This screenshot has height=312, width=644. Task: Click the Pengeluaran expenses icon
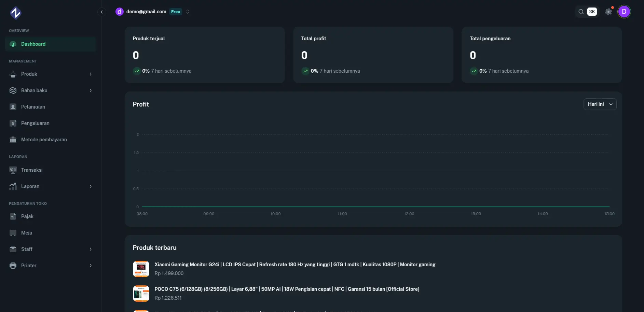coord(13,123)
